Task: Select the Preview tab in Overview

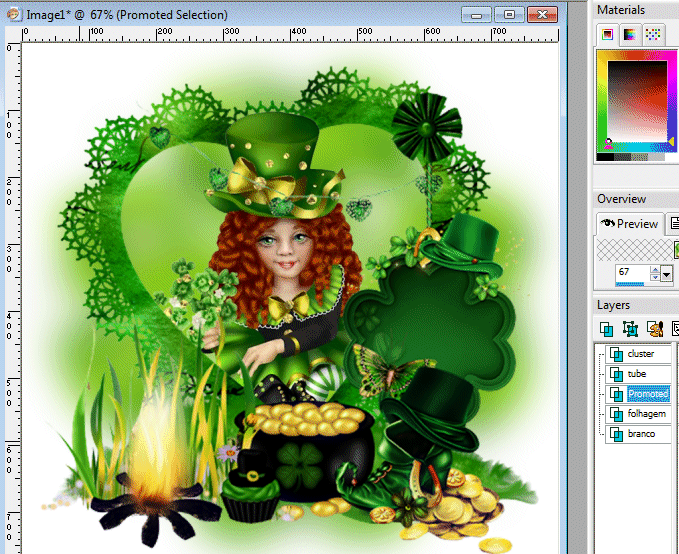Action: tap(630, 224)
